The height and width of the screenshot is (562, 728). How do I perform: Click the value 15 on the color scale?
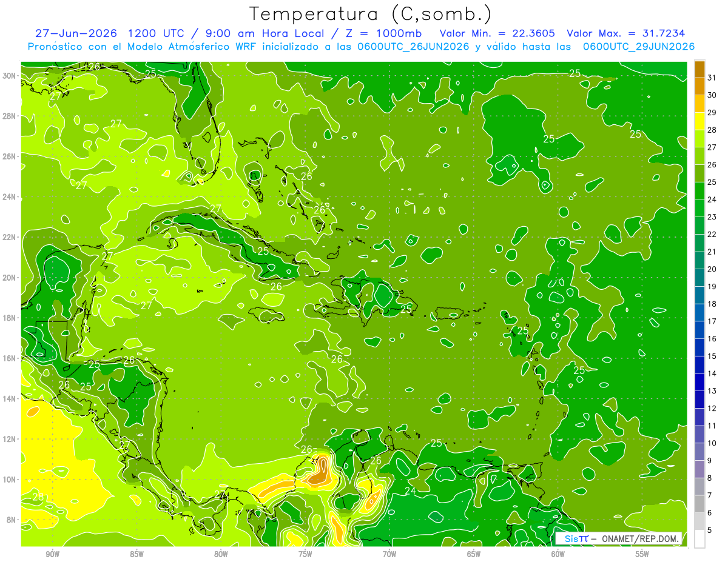point(712,356)
